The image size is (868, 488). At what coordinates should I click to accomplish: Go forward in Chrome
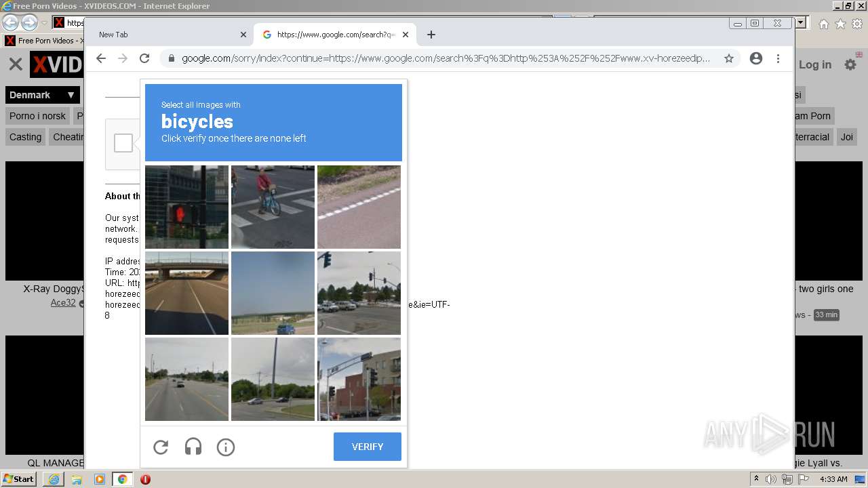click(123, 58)
